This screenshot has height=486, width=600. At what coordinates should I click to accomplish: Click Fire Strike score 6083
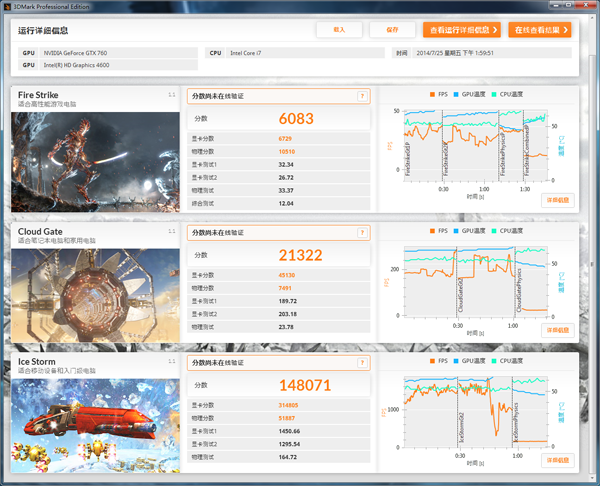[296, 119]
